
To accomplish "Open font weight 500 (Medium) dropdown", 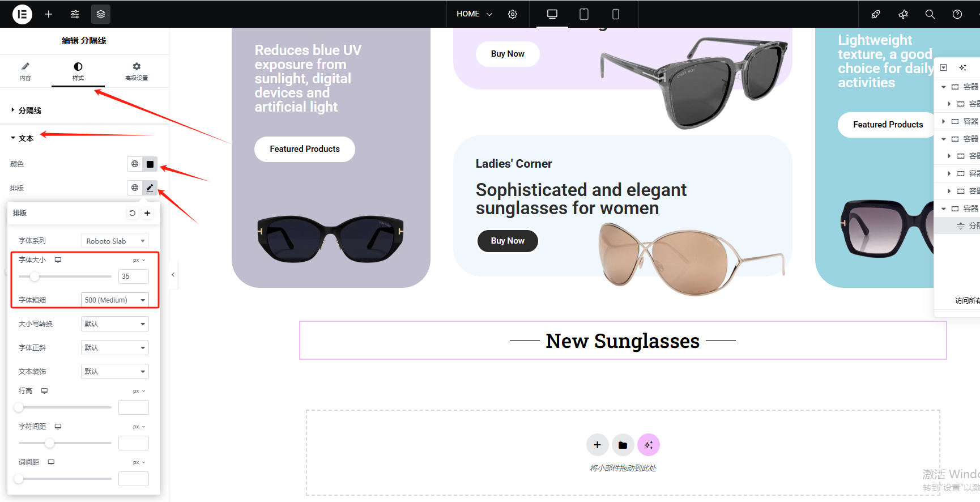I will point(114,300).
